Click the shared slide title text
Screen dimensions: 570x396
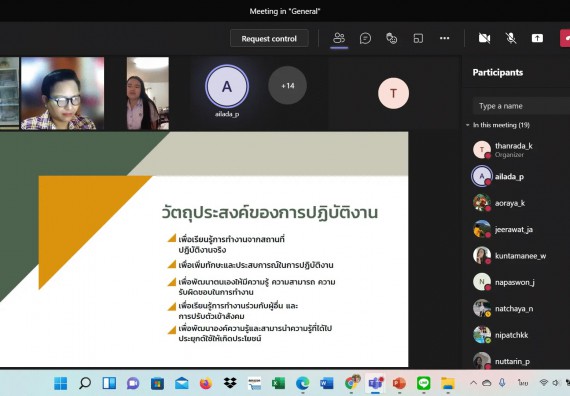click(x=269, y=212)
